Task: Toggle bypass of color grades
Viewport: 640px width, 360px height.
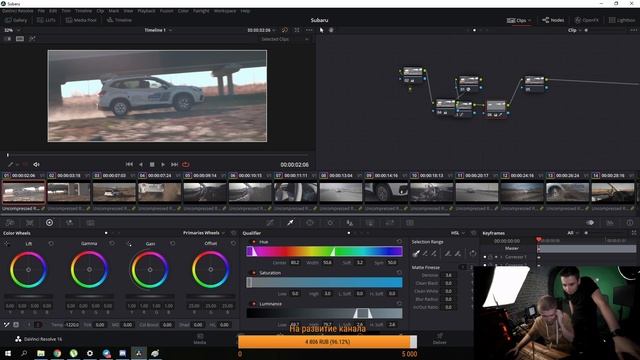Action: coord(285,30)
